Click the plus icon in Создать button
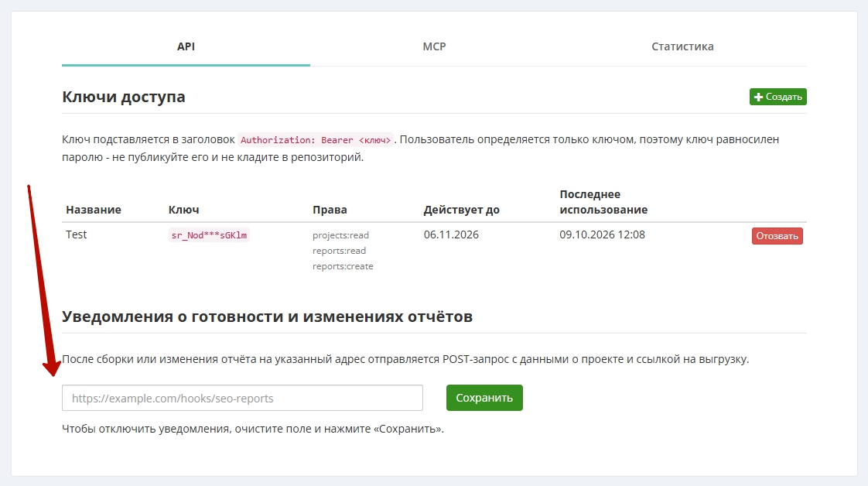Image resolution: width=868 pixels, height=486 pixels. click(x=758, y=98)
